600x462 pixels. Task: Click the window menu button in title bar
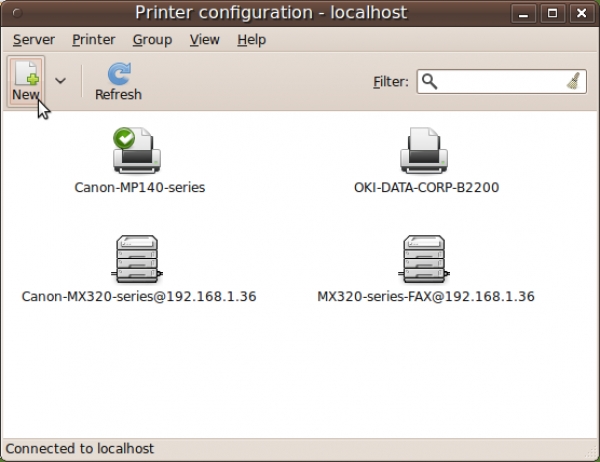[17, 13]
